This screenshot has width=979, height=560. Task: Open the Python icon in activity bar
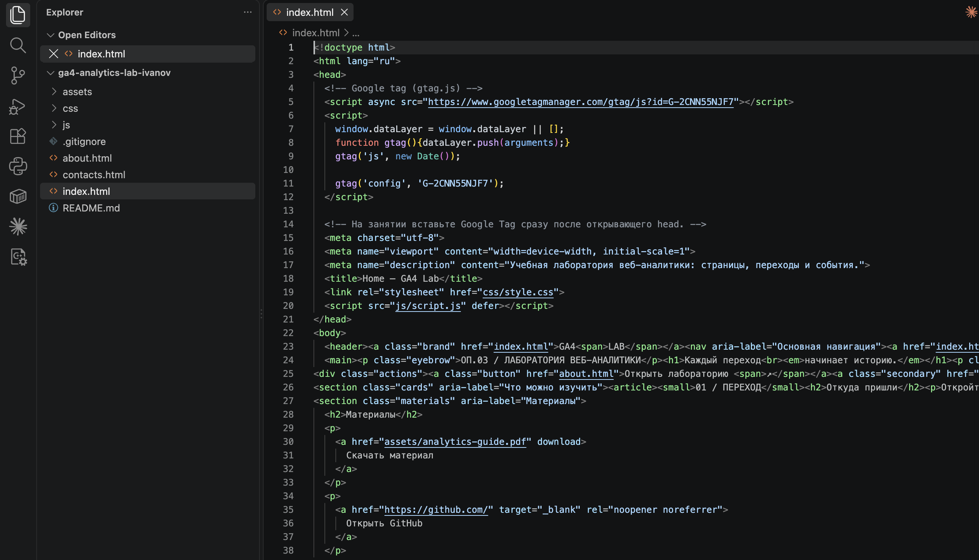(18, 166)
